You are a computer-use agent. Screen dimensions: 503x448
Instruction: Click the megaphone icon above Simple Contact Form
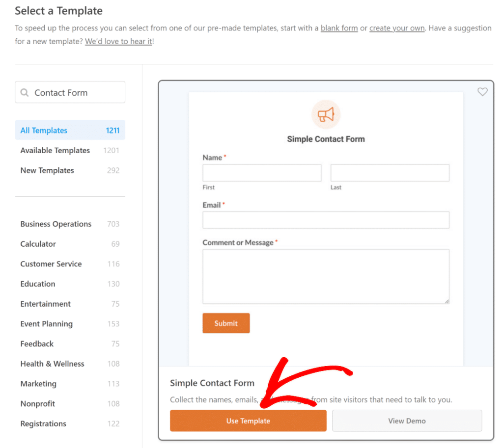click(x=326, y=114)
